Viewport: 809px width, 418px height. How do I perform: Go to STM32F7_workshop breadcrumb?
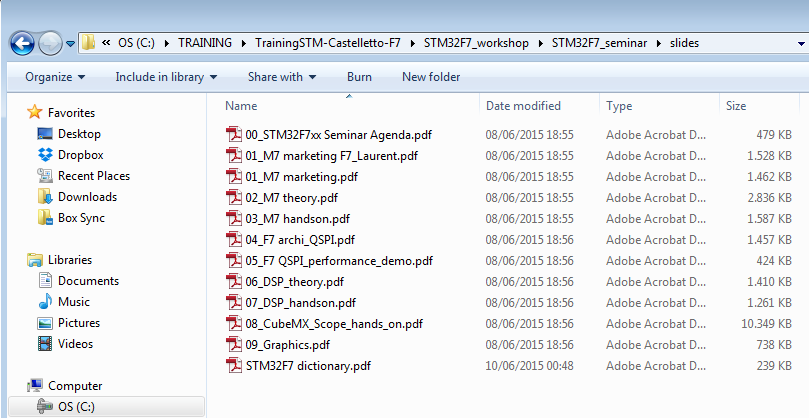pos(476,43)
